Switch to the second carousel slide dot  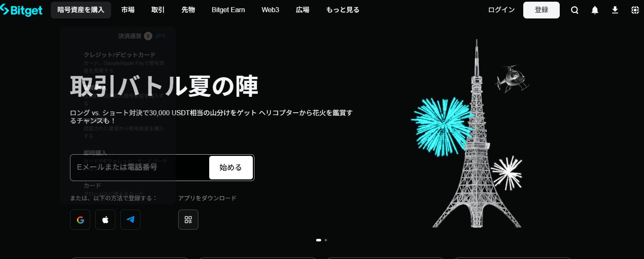[326, 240]
